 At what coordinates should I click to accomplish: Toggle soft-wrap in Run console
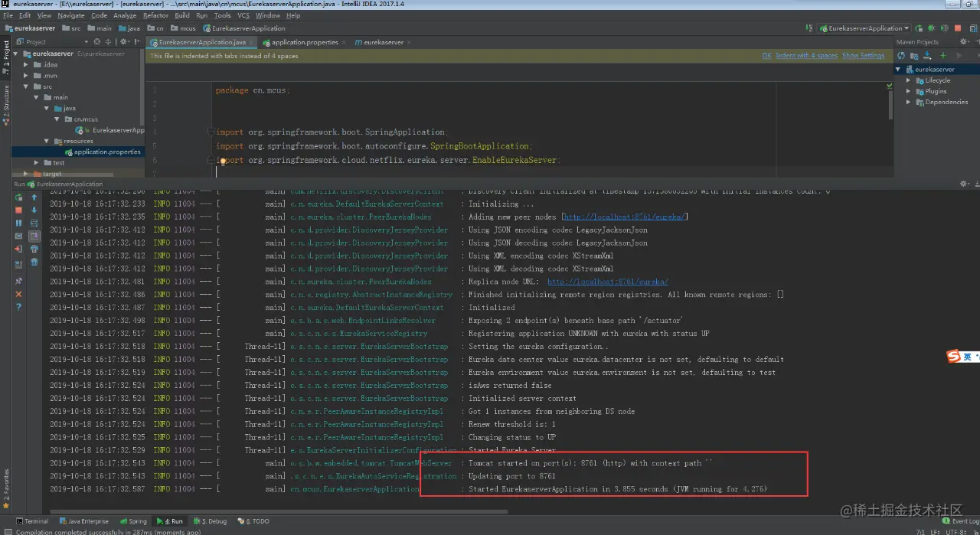[x=34, y=223]
